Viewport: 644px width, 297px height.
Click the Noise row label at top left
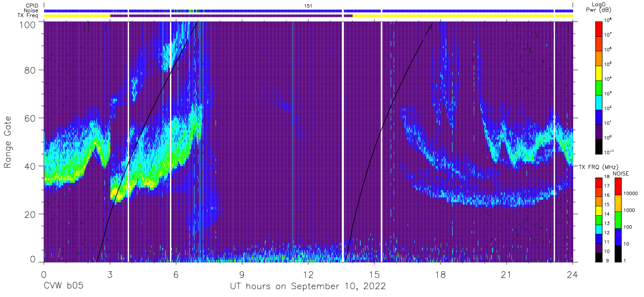[x=31, y=10]
